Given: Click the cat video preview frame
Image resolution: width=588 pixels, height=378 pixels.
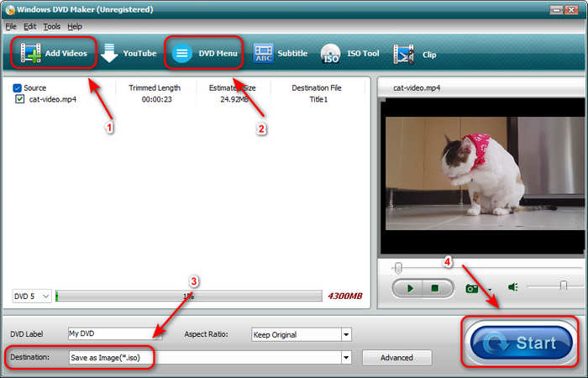Looking at the screenshot, I should (484, 174).
